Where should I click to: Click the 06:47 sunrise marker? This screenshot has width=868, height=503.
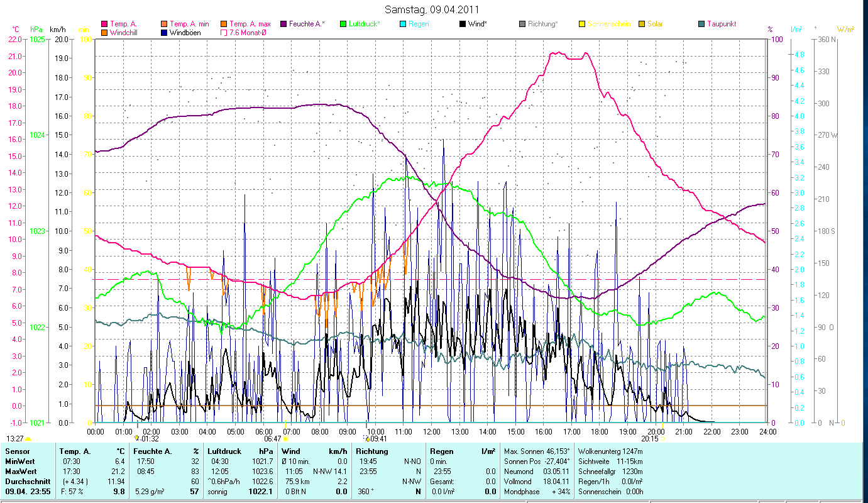click(285, 439)
